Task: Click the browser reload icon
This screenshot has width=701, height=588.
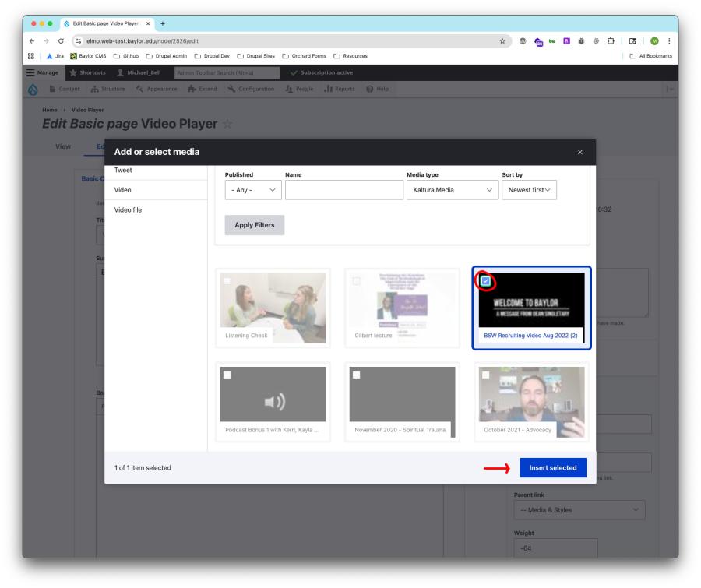Action: click(x=61, y=41)
